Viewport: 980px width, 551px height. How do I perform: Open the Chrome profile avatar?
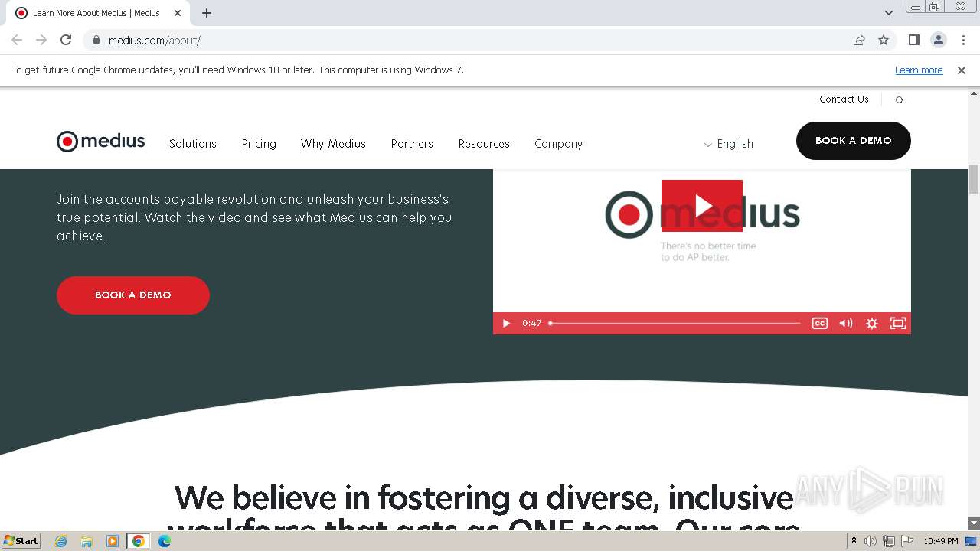tap(939, 40)
